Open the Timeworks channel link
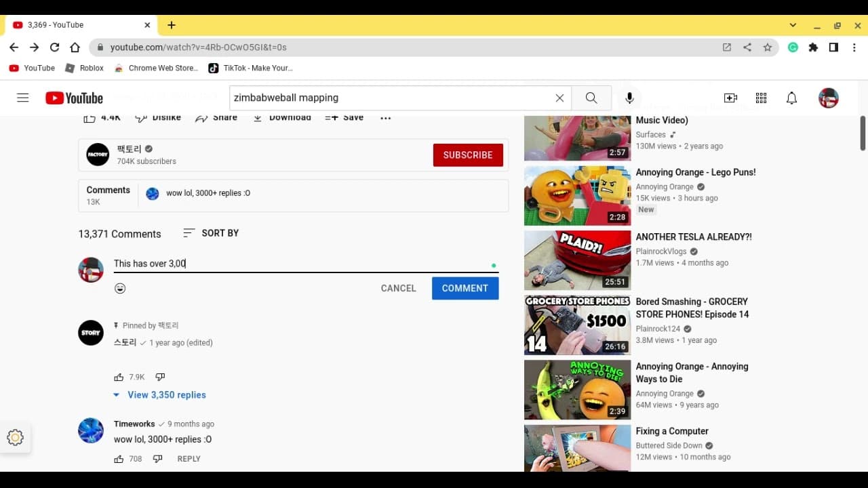Viewport: 868px width, 488px height. pyautogui.click(x=134, y=424)
